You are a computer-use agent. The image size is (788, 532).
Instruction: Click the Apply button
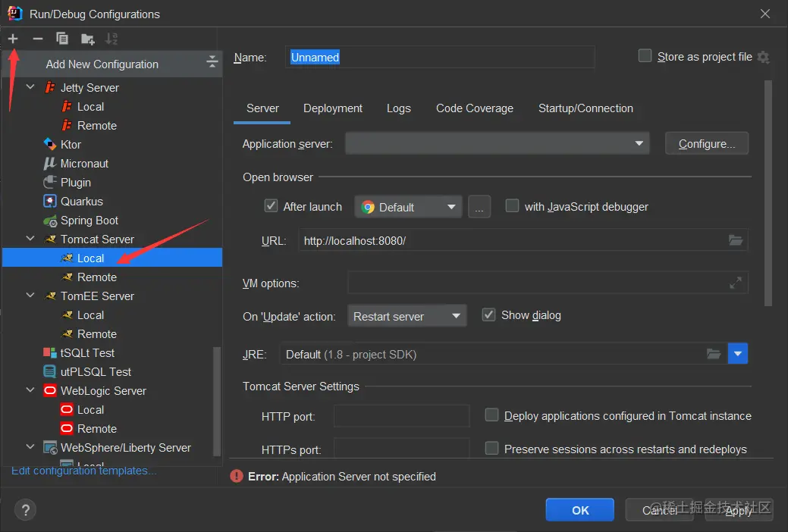point(739,510)
